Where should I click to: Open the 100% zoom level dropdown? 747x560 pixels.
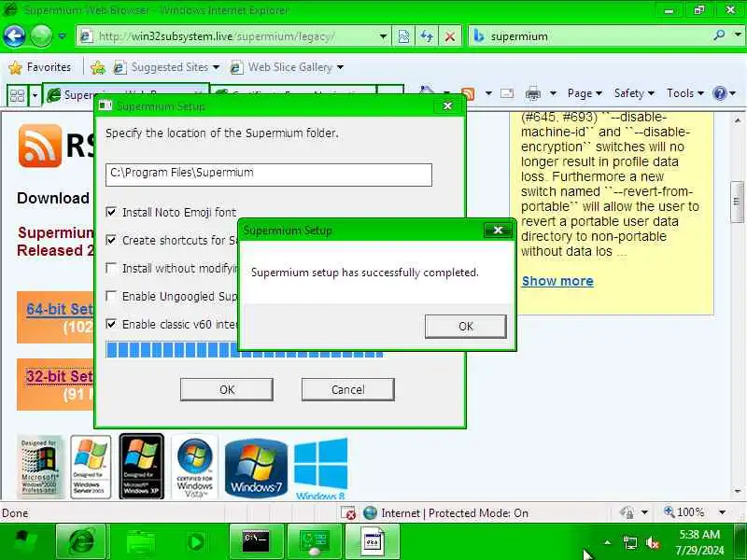coord(722,512)
